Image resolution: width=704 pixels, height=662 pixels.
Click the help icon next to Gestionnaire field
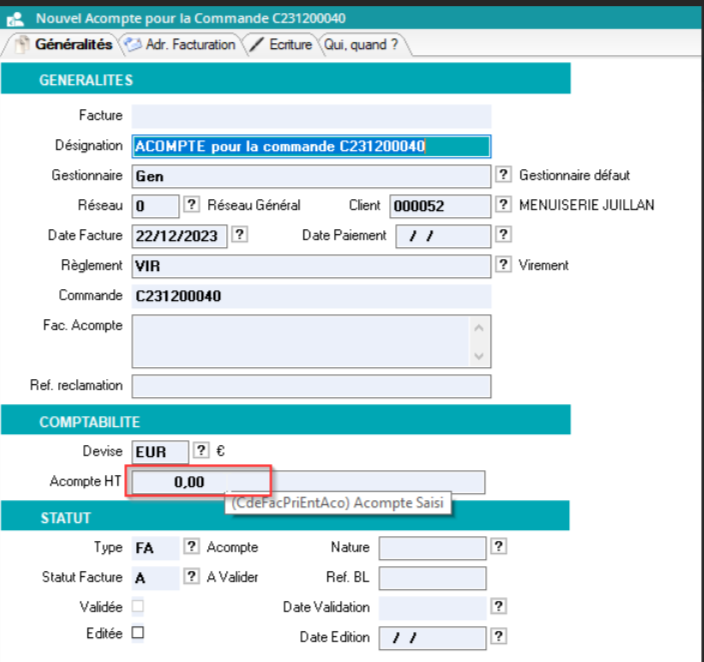point(503,176)
